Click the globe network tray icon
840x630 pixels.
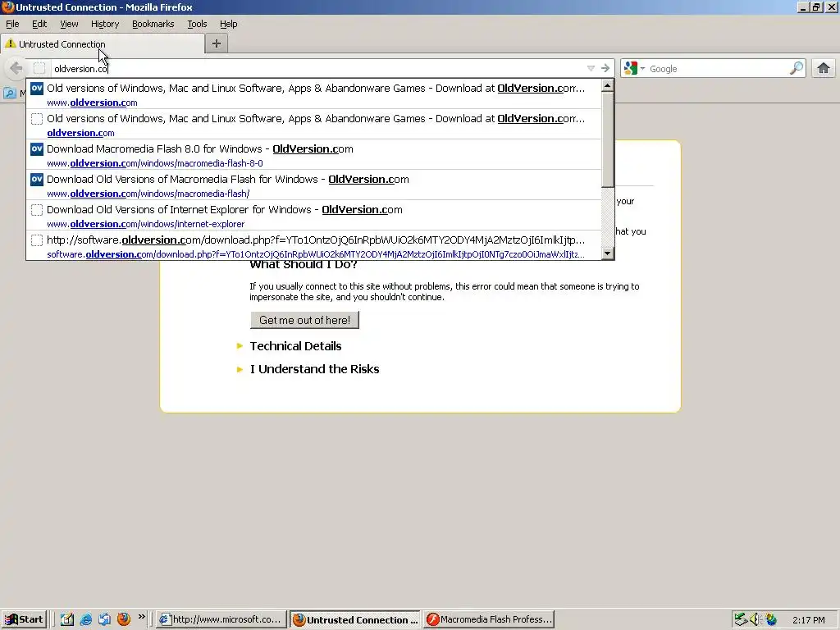(771, 619)
